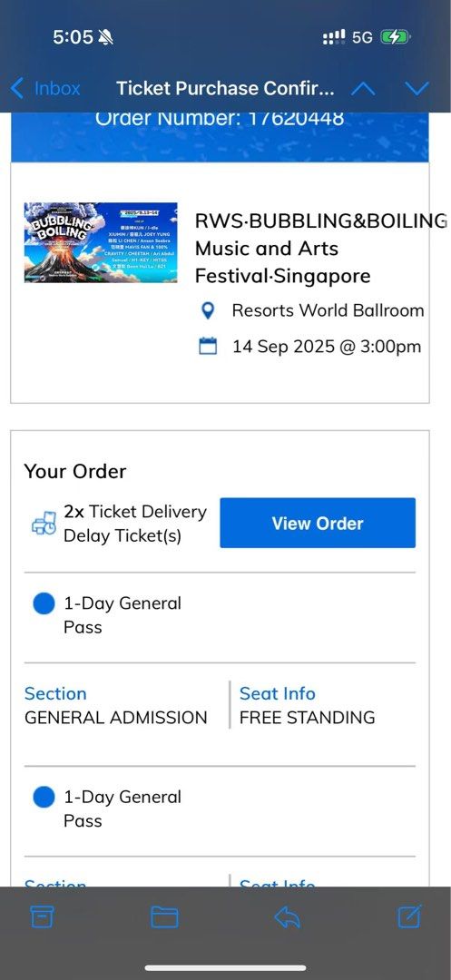Tap the Section label of first ticket
The image size is (451, 980).
pyautogui.click(x=55, y=693)
